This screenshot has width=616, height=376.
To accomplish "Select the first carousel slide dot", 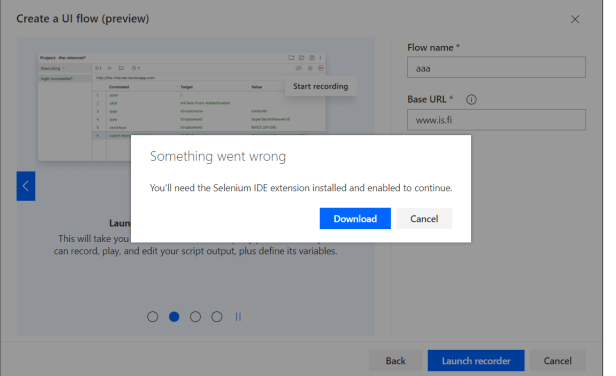I will click(152, 317).
